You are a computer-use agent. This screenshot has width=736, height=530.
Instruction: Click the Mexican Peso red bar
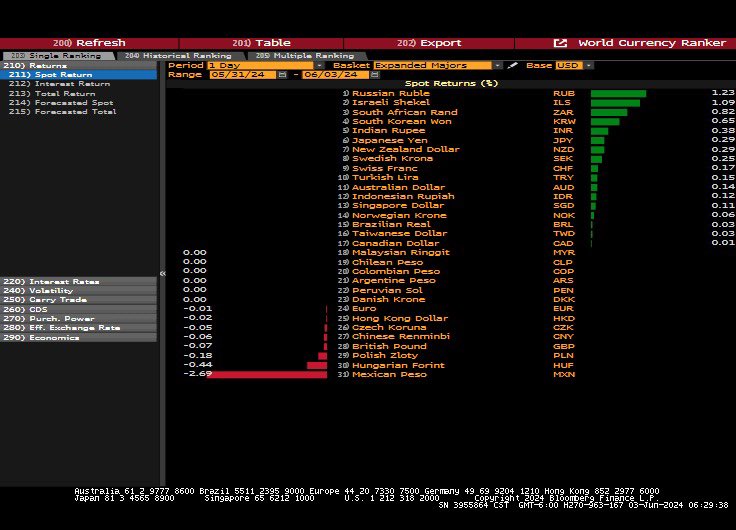[267, 375]
